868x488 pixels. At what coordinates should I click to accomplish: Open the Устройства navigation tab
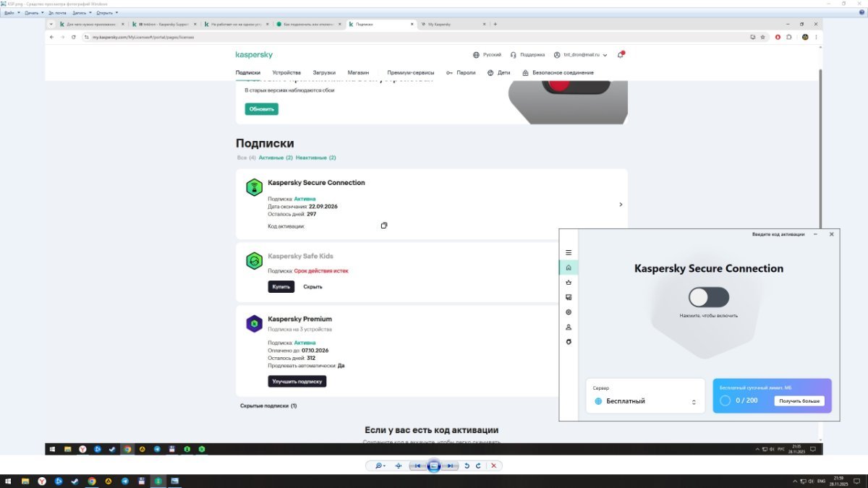coord(286,72)
